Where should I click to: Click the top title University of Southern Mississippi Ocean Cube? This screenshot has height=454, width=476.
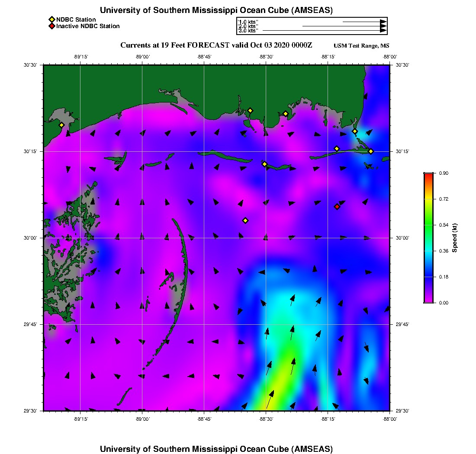[x=216, y=10]
